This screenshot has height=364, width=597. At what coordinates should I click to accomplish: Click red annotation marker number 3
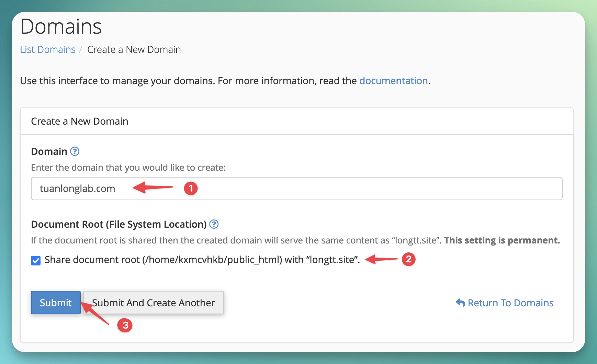(125, 325)
